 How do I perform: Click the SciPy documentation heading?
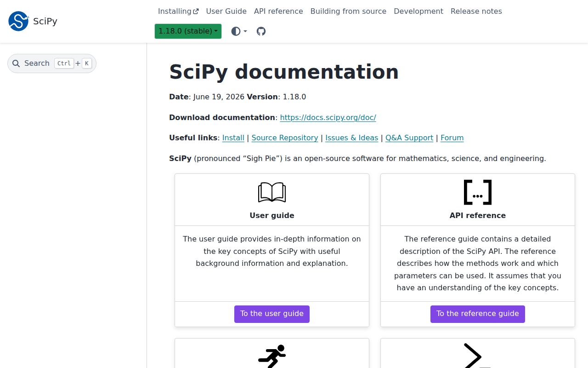pos(284,72)
